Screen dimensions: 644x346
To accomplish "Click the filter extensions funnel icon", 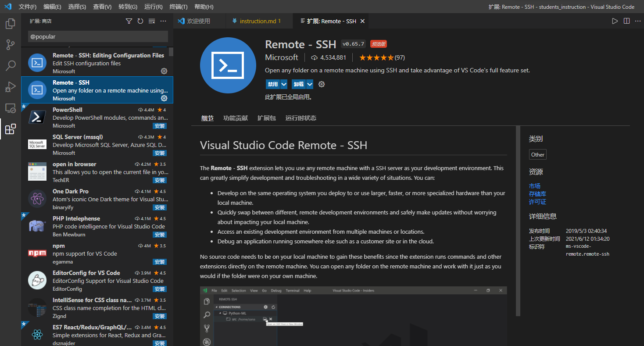I will 129,21.
